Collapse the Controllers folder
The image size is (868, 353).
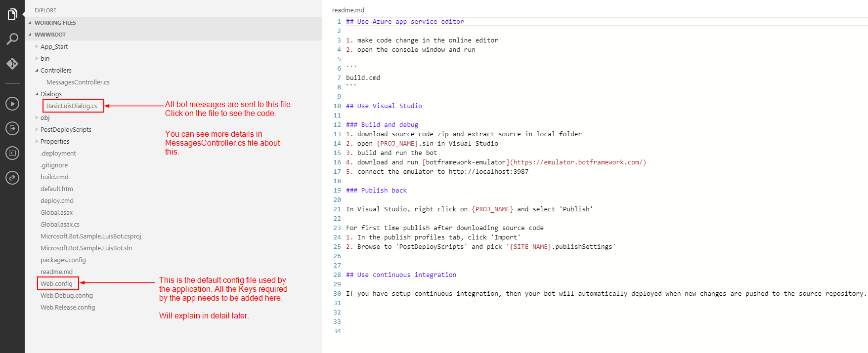coord(56,70)
